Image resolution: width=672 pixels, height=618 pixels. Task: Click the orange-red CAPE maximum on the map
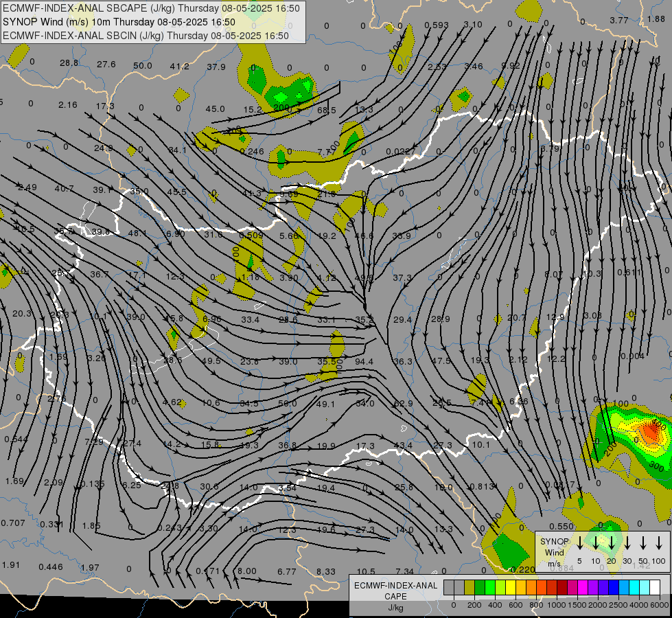[x=651, y=431]
